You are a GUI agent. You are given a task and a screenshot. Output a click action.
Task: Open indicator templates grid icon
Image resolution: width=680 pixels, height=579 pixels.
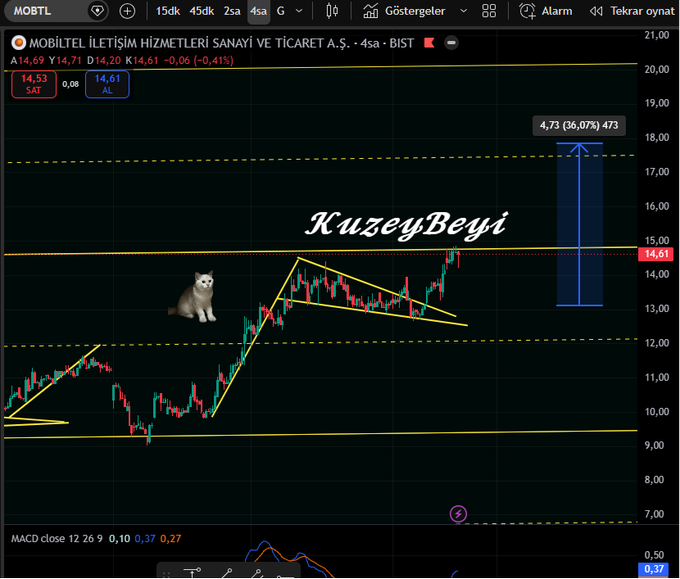tap(489, 11)
